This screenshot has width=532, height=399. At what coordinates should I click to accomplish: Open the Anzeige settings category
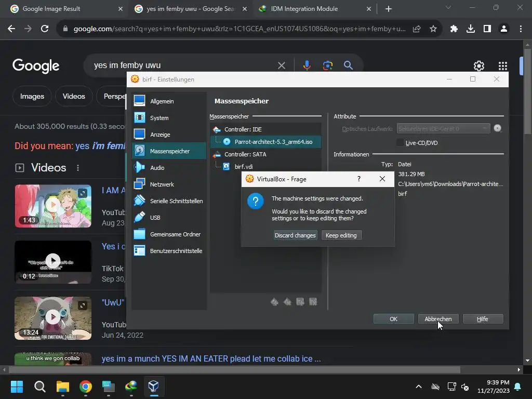[169, 135]
